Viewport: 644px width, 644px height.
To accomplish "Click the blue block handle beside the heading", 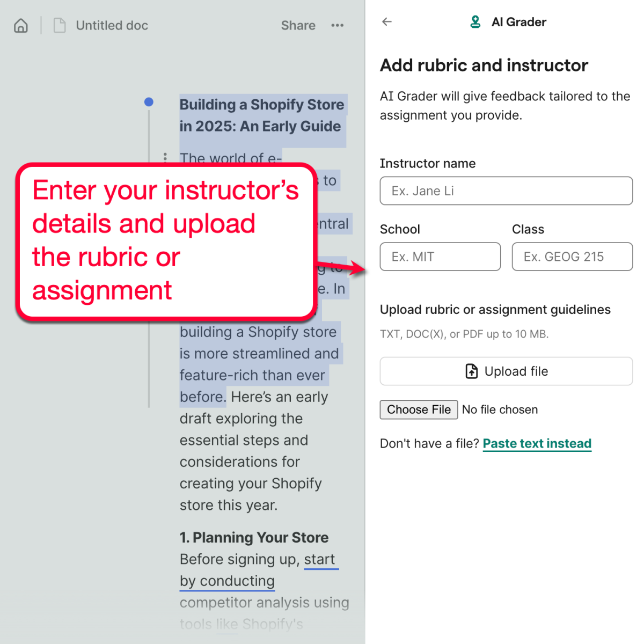I will click(x=149, y=101).
